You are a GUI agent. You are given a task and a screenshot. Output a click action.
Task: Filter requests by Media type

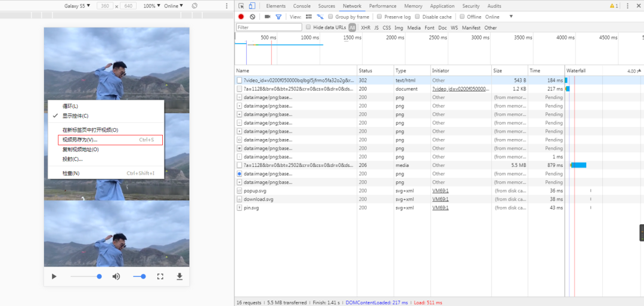[x=414, y=28]
